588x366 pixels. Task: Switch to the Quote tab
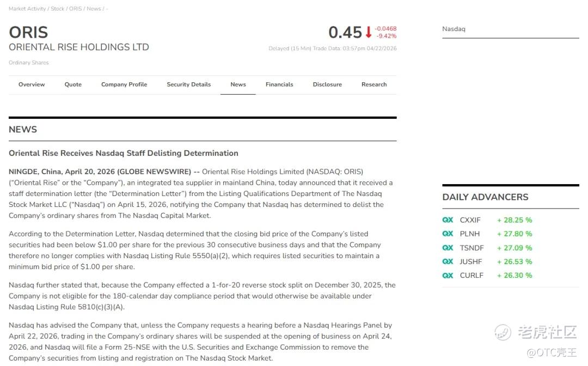pyautogui.click(x=73, y=84)
